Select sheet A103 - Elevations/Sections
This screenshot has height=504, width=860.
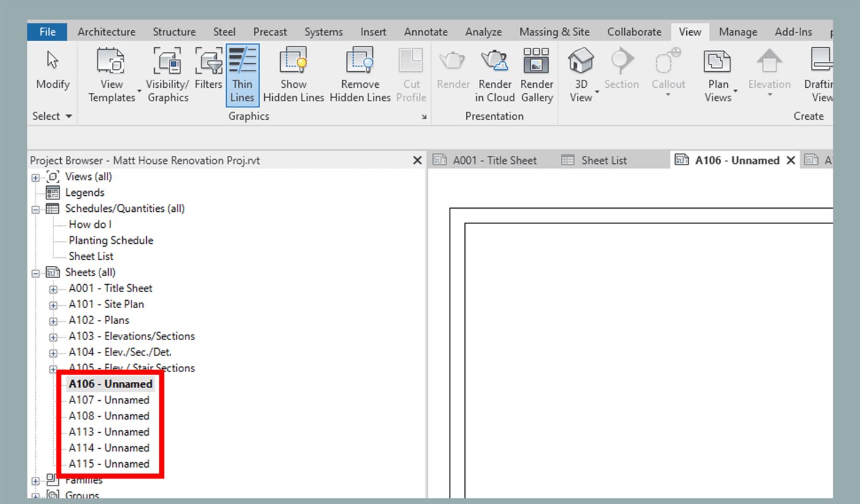(131, 336)
